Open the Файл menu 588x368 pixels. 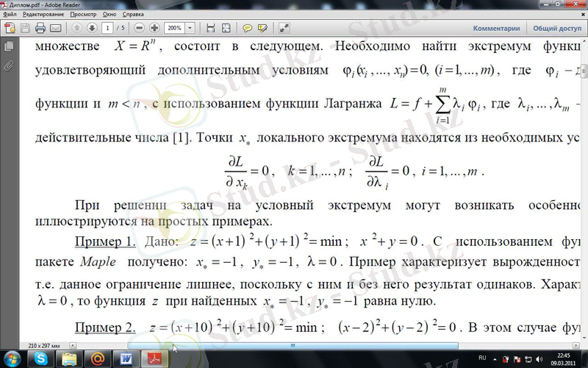click(10, 14)
